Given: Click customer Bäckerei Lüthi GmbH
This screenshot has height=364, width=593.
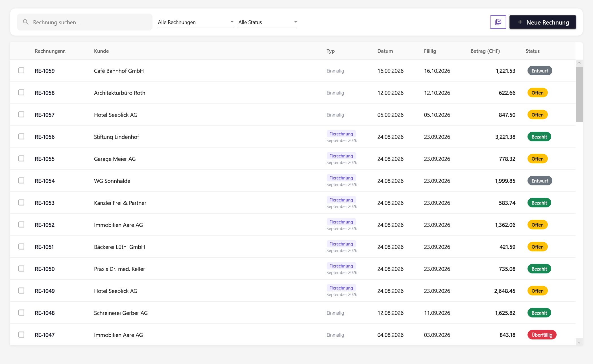Looking at the screenshot, I should click(119, 247).
